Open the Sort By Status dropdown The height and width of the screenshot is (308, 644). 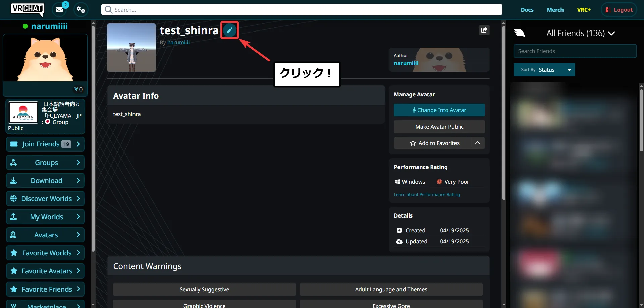click(544, 70)
